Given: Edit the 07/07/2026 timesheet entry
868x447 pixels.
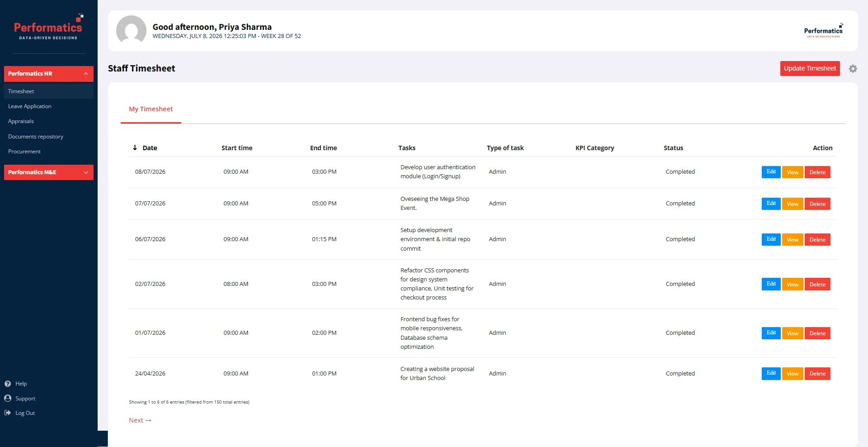Looking at the screenshot, I should click(771, 204).
